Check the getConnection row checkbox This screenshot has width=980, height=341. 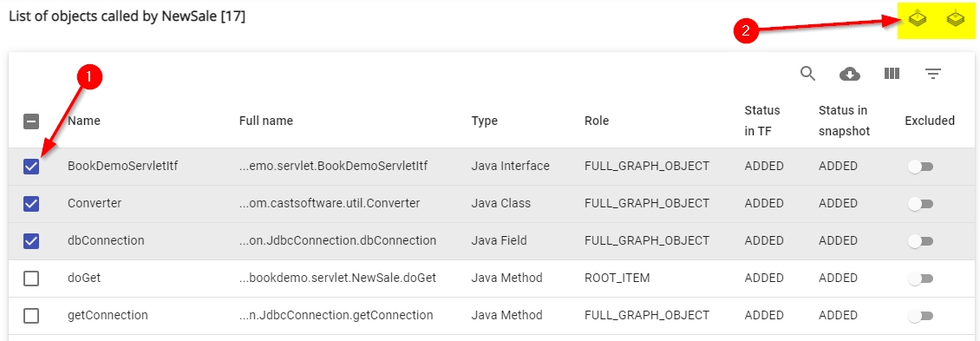click(31, 315)
